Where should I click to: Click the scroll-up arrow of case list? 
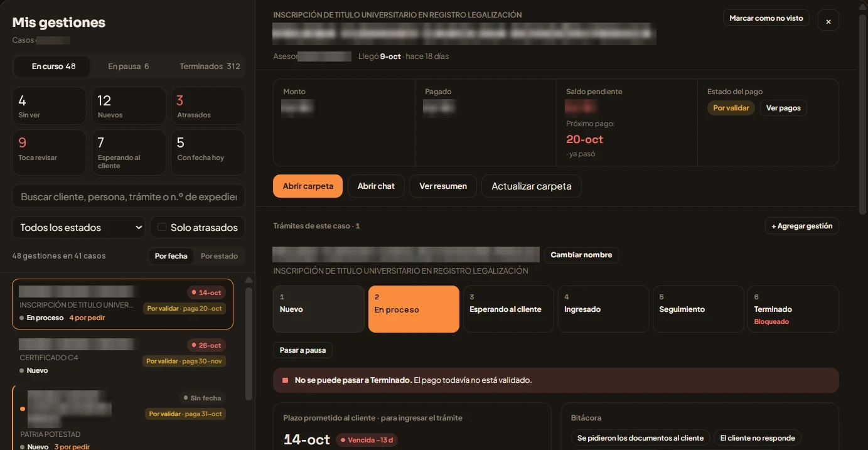point(249,280)
